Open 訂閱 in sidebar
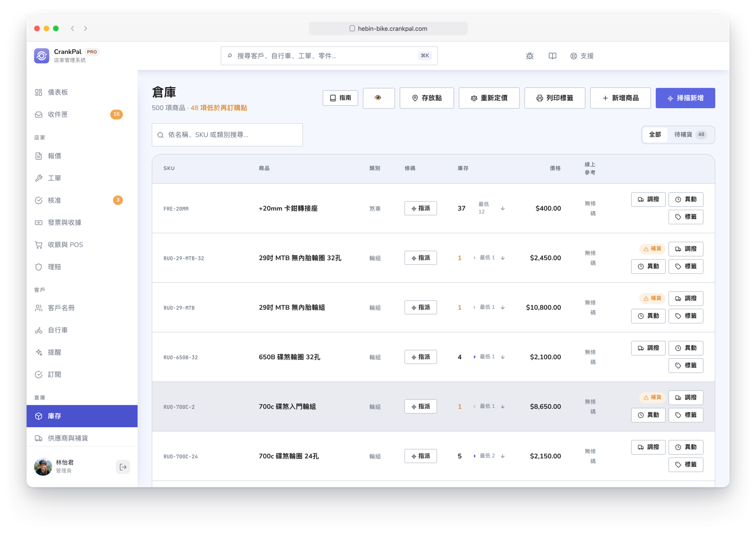The image size is (756, 534). point(82,374)
